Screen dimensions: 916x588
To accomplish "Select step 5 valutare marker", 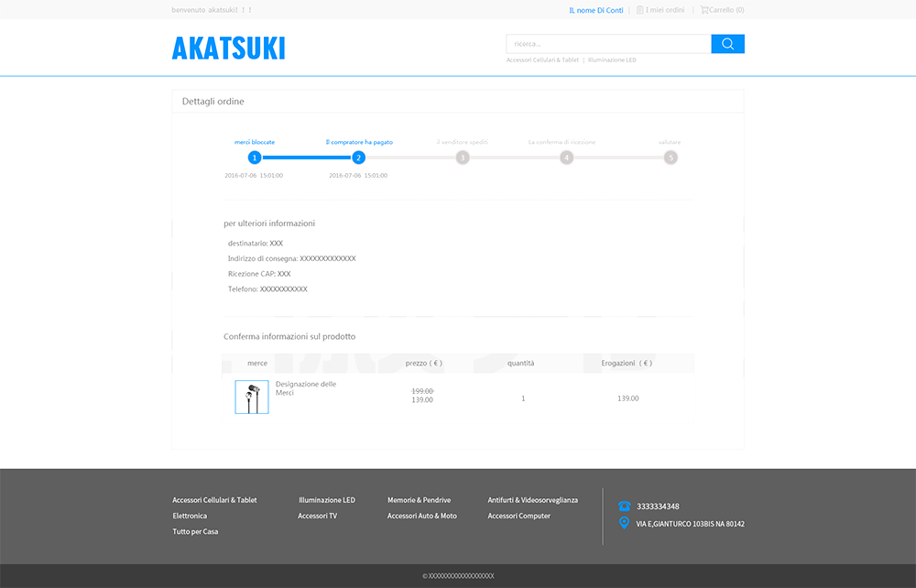I will tap(671, 158).
